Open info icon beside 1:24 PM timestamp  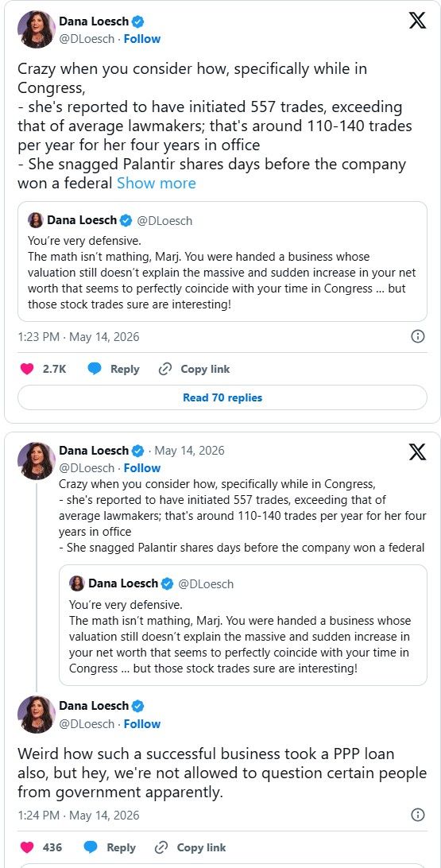point(418,814)
